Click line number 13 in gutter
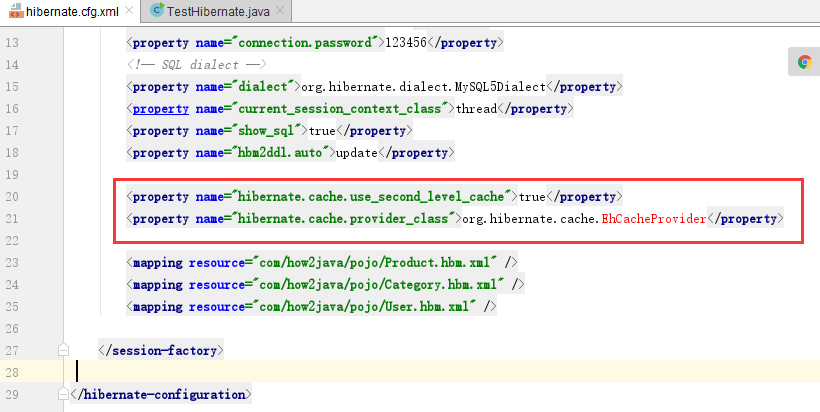This screenshot has width=820, height=412. pos(12,43)
